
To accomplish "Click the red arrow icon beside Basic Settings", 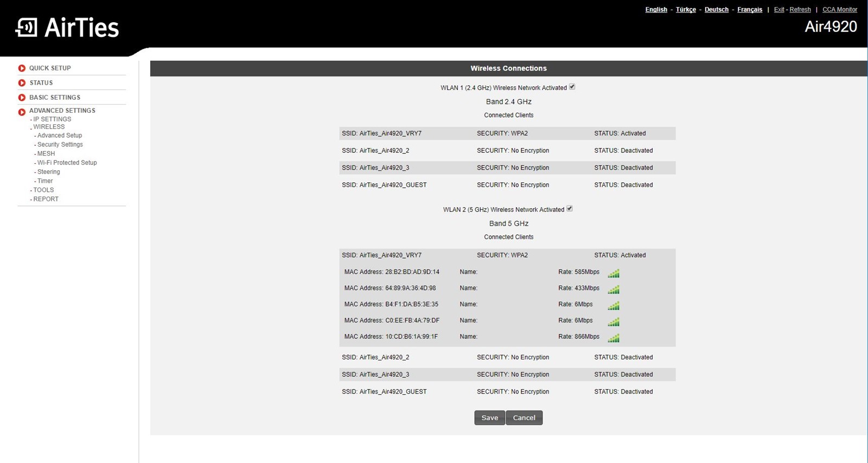I will pos(22,98).
